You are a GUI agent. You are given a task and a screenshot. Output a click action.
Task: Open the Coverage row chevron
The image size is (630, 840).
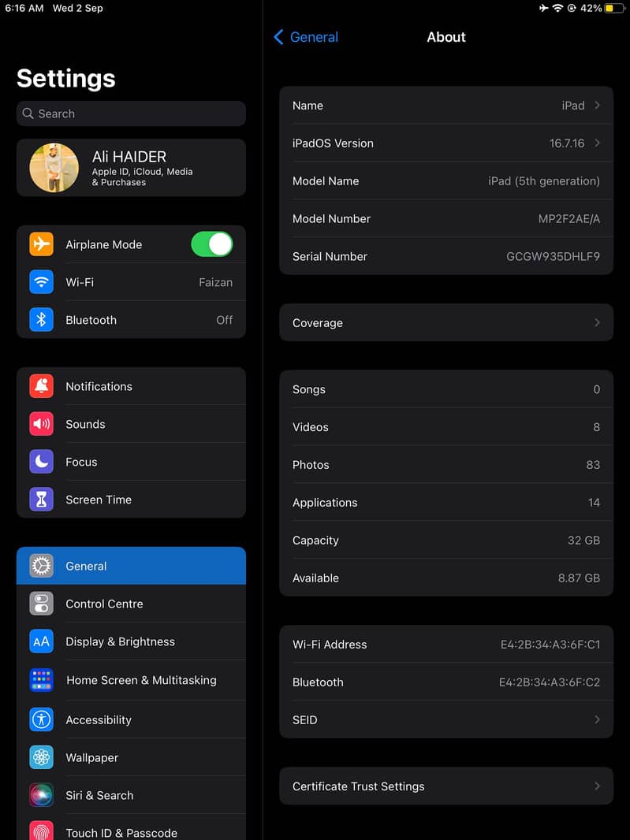[597, 322]
